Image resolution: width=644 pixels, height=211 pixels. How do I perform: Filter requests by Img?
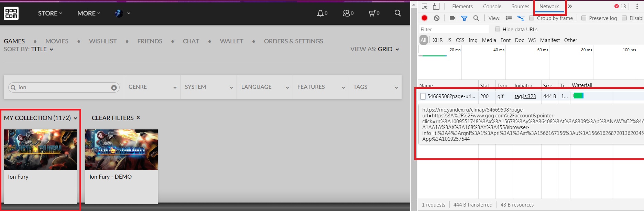click(473, 40)
